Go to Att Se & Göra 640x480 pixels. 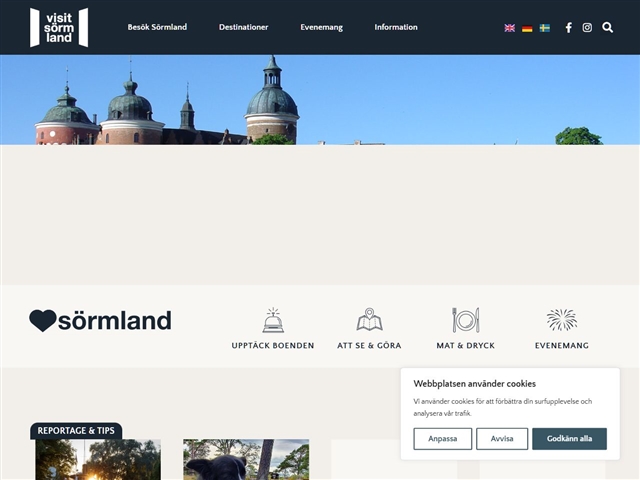click(x=369, y=345)
